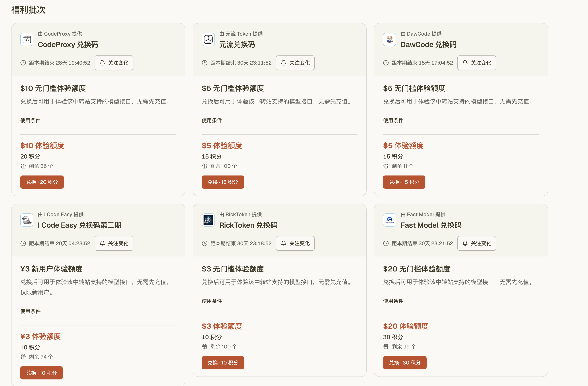Screen dimensions: 588x386
Task: Toggle 关注变化 for 元流兑换码
Action: 295,63
